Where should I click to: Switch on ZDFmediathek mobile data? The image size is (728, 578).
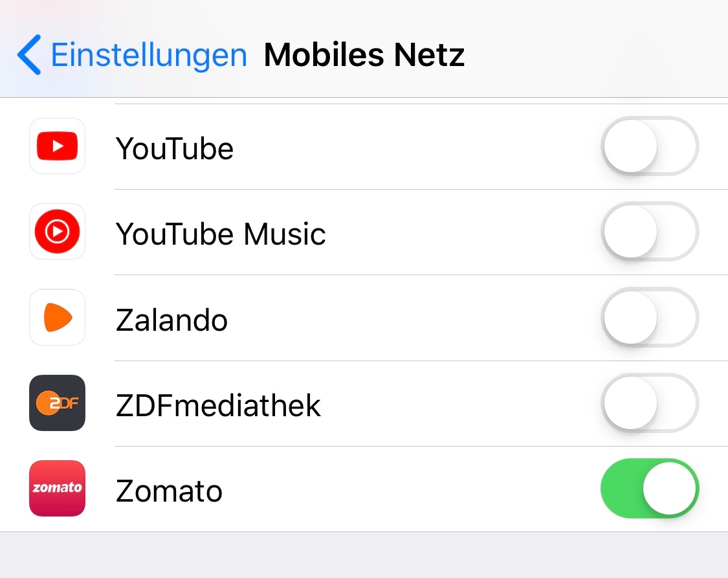[650, 403]
